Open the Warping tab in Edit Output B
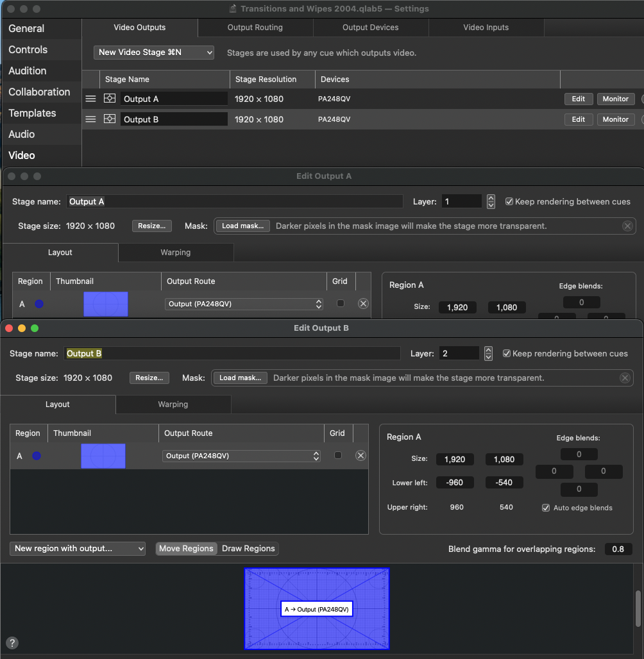The image size is (644, 659). [x=173, y=405]
